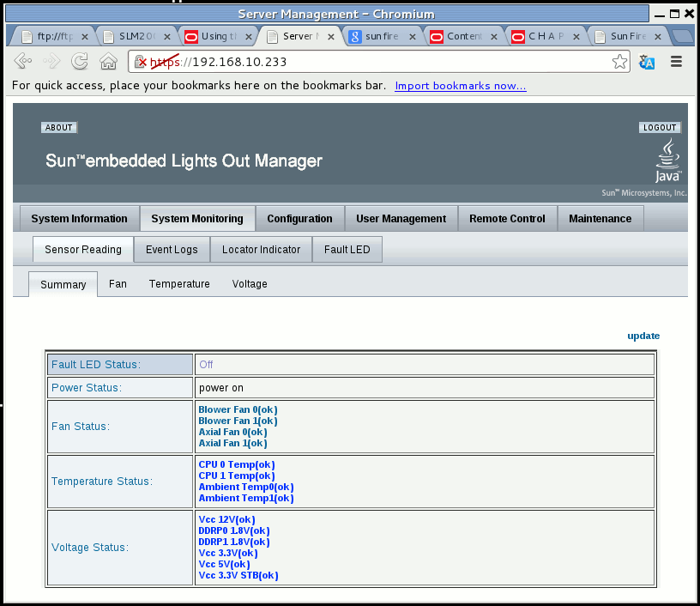Click the address bar URL field
The height and width of the screenshot is (606, 700).
point(379,62)
